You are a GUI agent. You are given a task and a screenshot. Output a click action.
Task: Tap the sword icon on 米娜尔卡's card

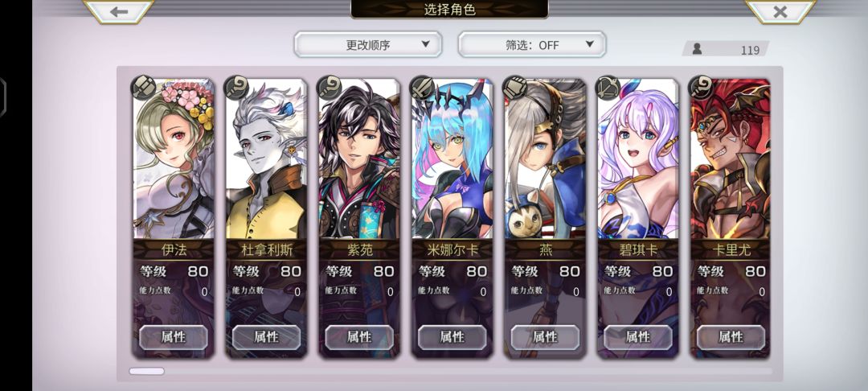[x=423, y=88]
